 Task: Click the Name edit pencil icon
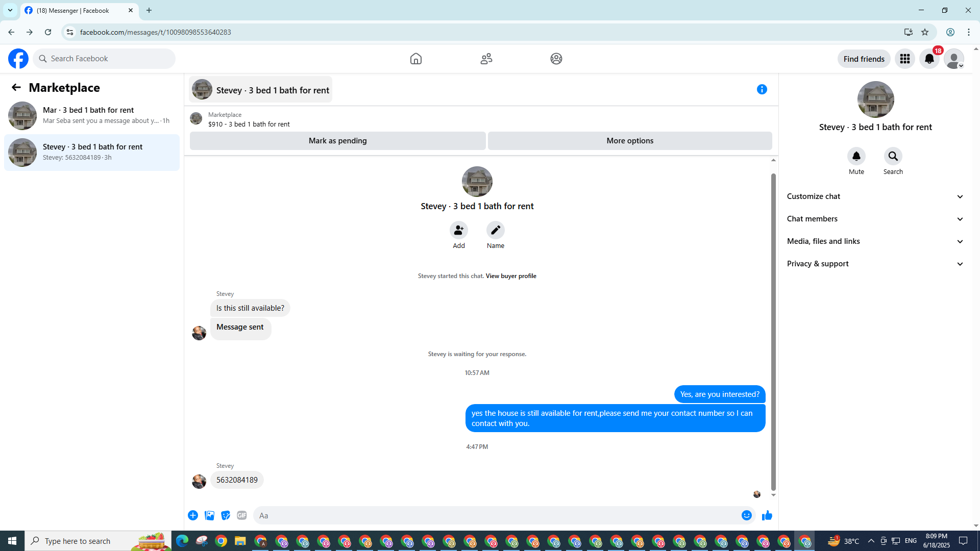[x=496, y=230]
